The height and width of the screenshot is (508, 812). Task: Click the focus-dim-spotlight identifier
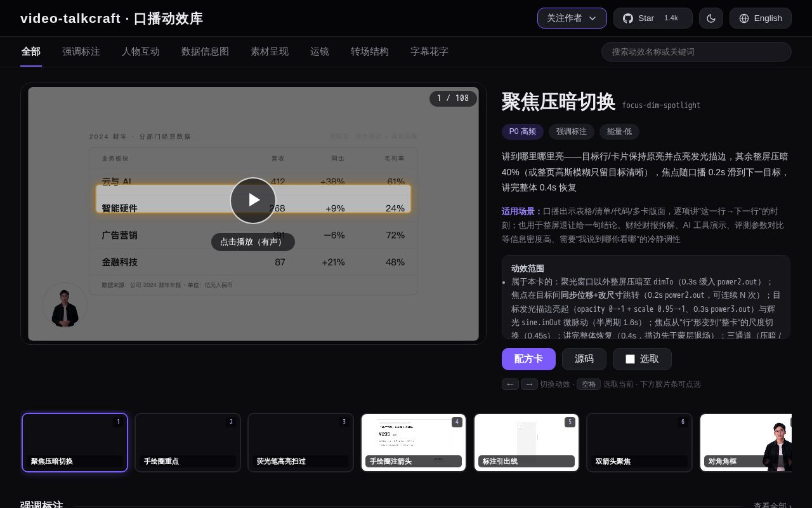coord(661,105)
